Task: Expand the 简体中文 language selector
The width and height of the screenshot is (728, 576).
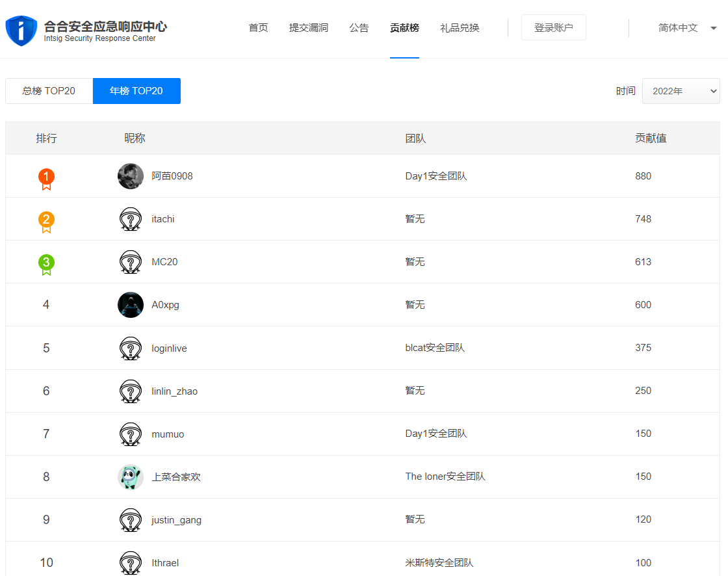Action: click(678, 28)
